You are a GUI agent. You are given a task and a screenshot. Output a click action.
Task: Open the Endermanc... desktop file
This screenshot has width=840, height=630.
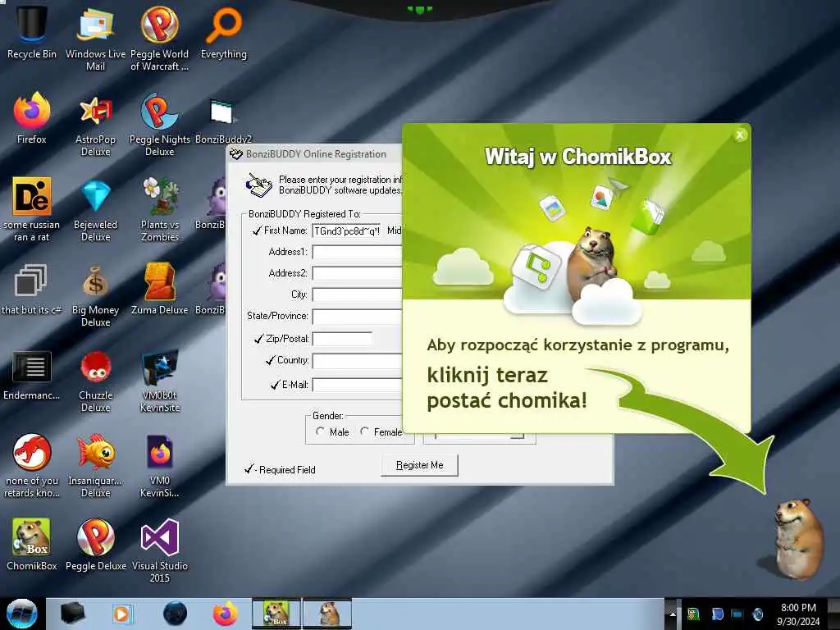(32, 374)
